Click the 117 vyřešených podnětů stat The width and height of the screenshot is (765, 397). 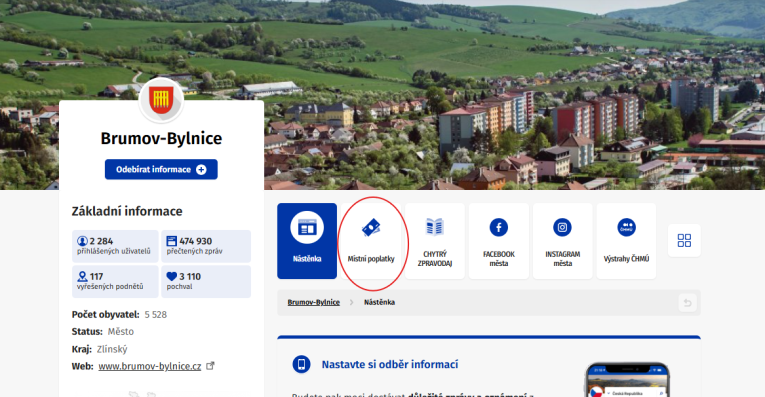pyautogui.click(x=115, y=281)
